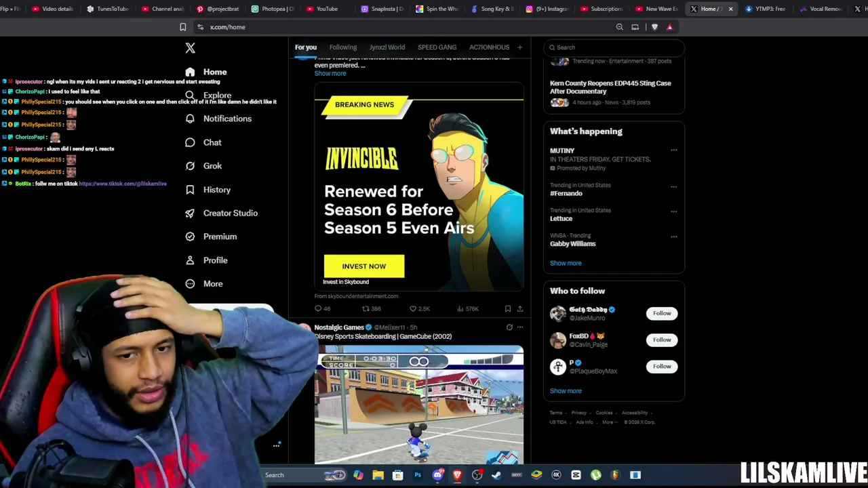Click the X search field
Viewport: 868px width, 488px height.
[x=614, y=47]
